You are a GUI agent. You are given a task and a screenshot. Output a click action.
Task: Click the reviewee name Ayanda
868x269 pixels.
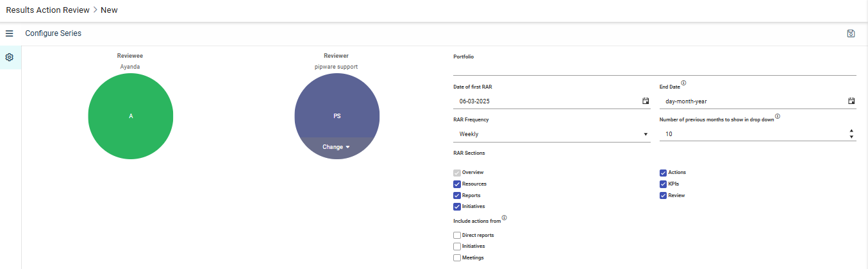tap(130, 66)
